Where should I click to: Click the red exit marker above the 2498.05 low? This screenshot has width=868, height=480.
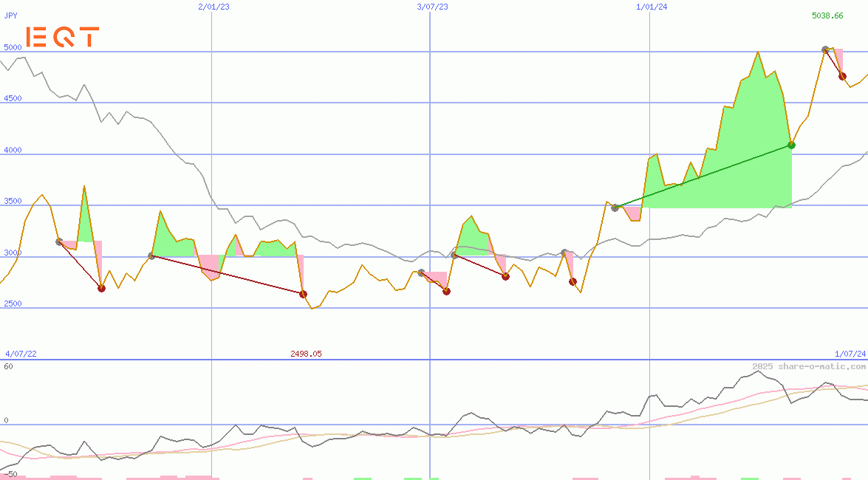click(304, 294)
